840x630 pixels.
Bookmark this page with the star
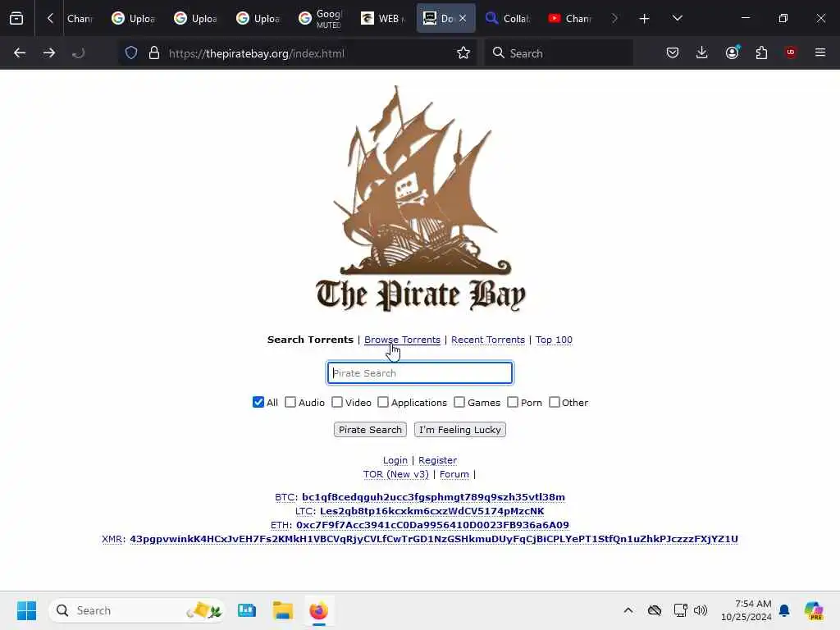(x=463, y=53)
